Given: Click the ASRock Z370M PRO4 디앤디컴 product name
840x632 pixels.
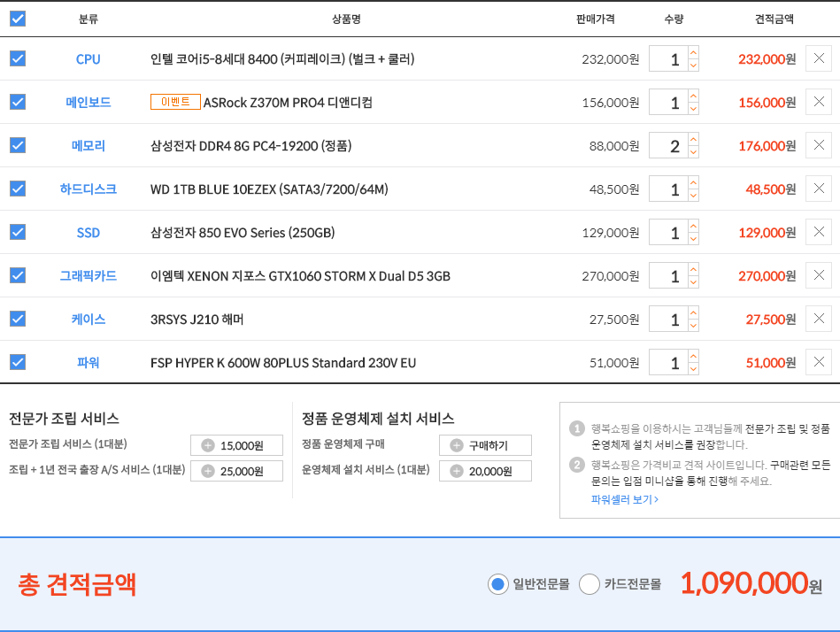Looking at the screenshot, I should click(288, 103).
